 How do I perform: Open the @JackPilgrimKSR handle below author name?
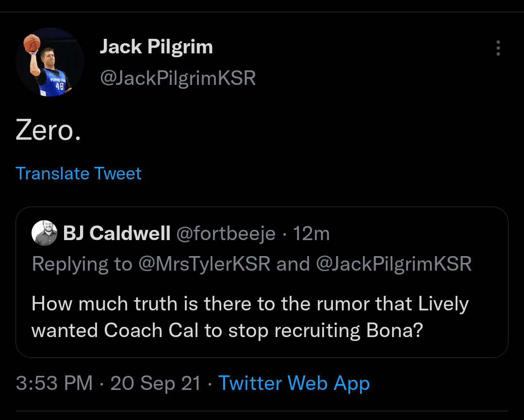coord(178,78)
